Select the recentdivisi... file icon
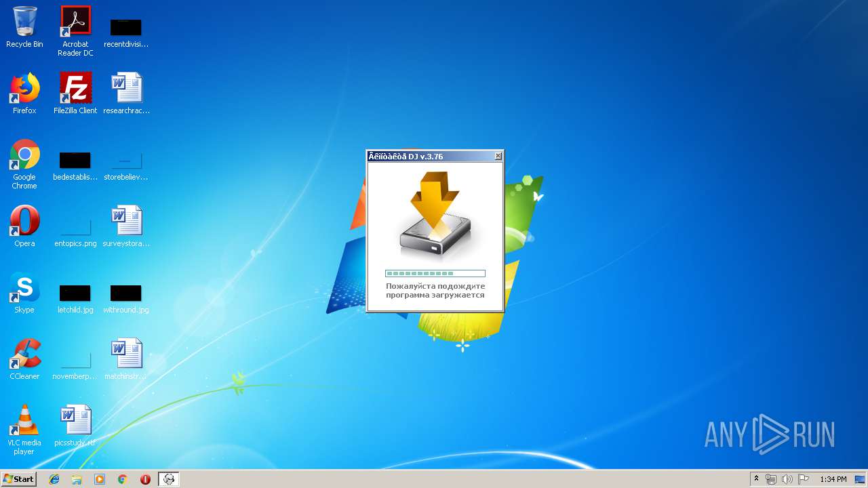The width and height of the screenshot is (868, 488). coord(126,31)
